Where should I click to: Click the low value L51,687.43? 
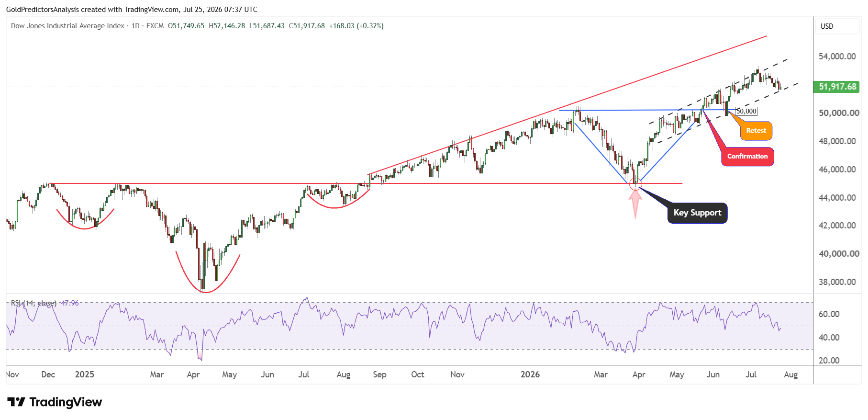(267, 26)
